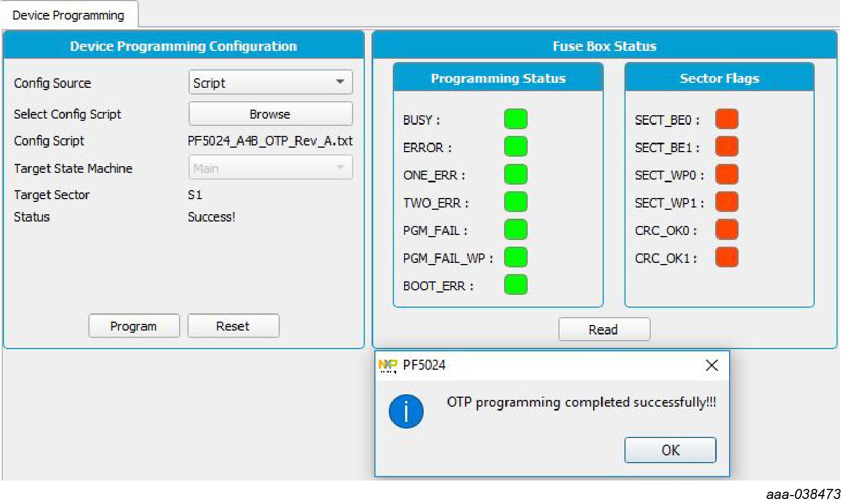The height and width of the screenshot is (504, 841).
Task: Click the green BUSY status indicator
Action: click(x=515, y=119)
